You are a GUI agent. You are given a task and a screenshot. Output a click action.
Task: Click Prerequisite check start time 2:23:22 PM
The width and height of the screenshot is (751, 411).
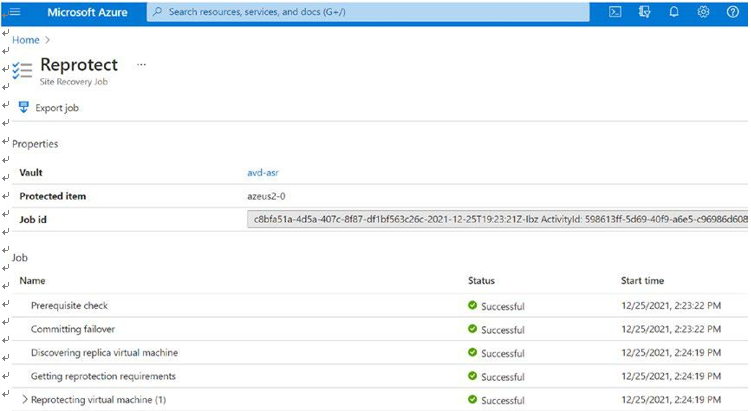coord(671,306)
